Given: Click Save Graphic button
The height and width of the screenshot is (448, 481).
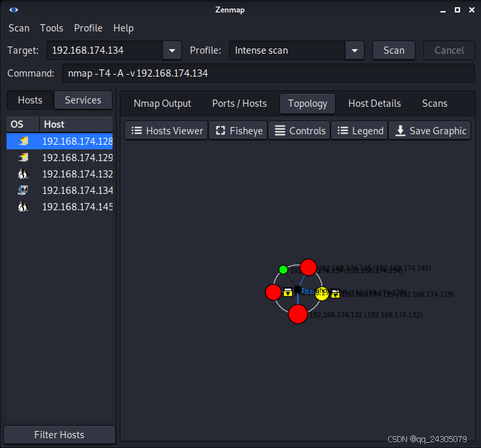Looking at the screenshot, I should (x=430, y=130).
